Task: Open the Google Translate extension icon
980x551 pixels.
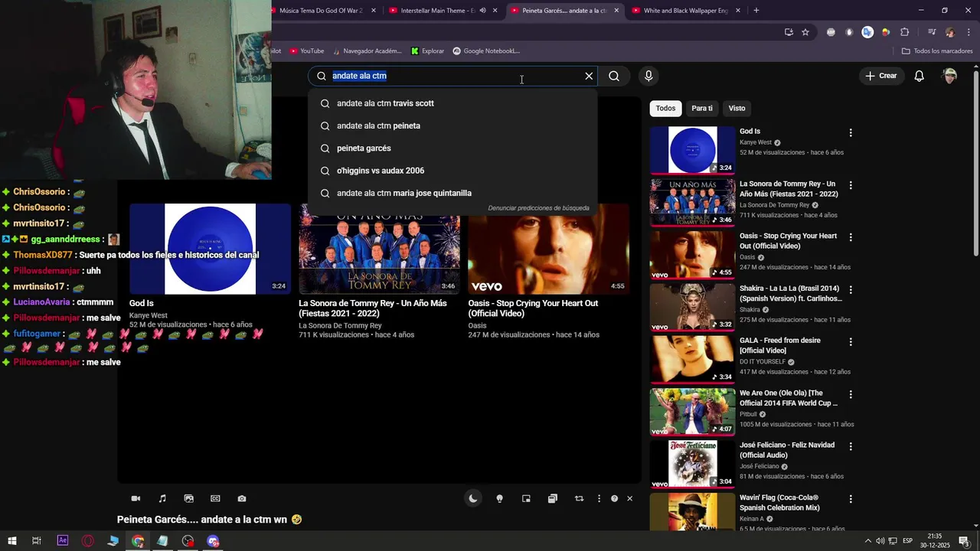Action: (867, 32)
